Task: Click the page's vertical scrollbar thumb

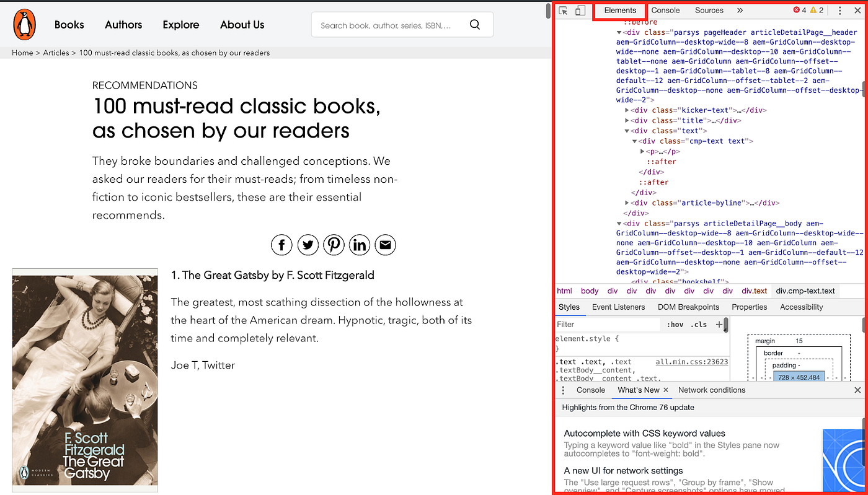Action: click(547, 11)
